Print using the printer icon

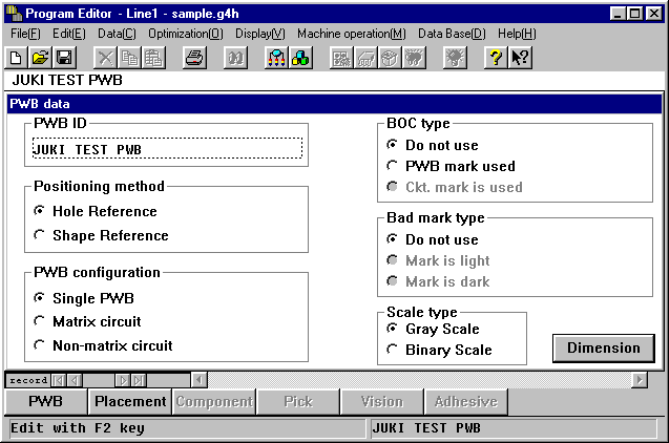[x=195, y=58]
